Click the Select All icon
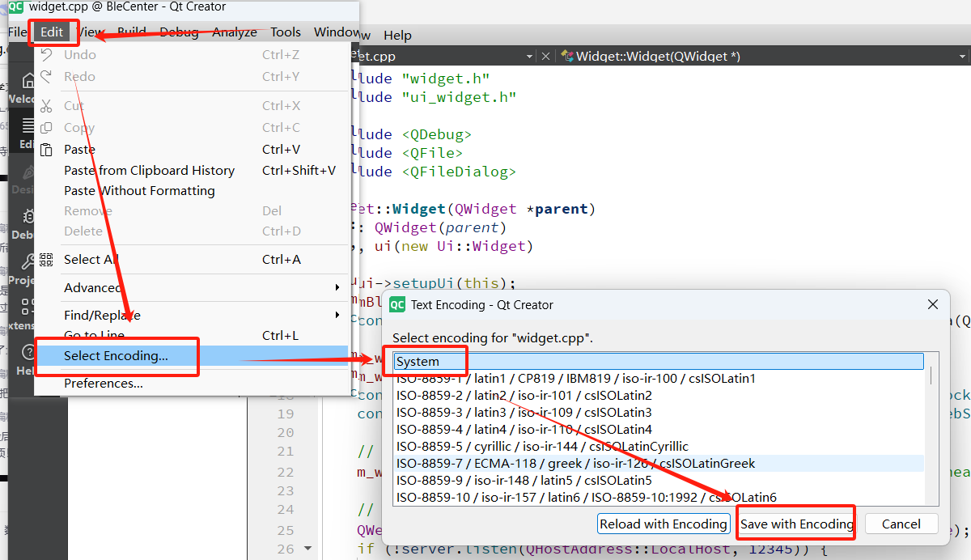Image resolution: width=971 pixels, height=560 pixels. click(x=47, y=260)
